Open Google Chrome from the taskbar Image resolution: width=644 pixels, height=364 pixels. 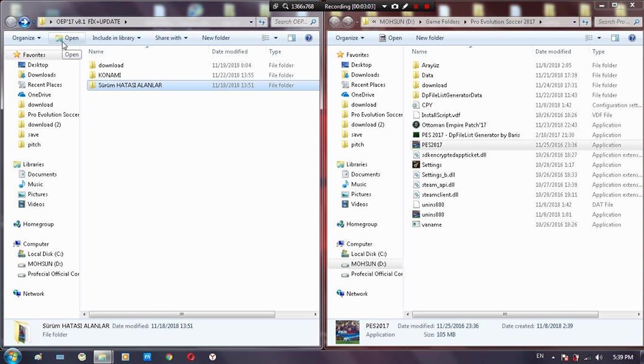[169, 357]
